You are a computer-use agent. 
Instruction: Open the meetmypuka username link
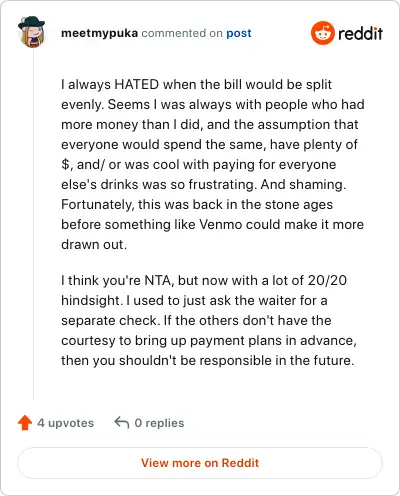99,33
